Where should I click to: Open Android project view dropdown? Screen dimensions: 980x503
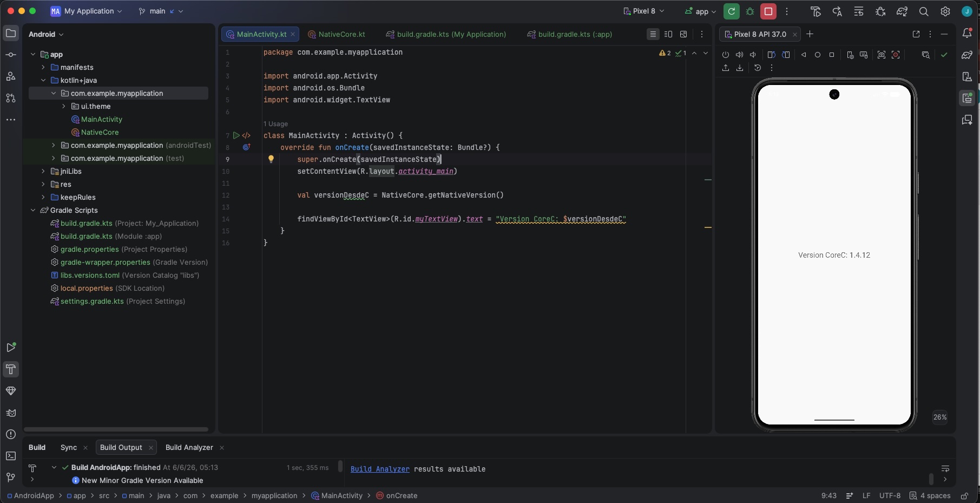pos(46,34)
